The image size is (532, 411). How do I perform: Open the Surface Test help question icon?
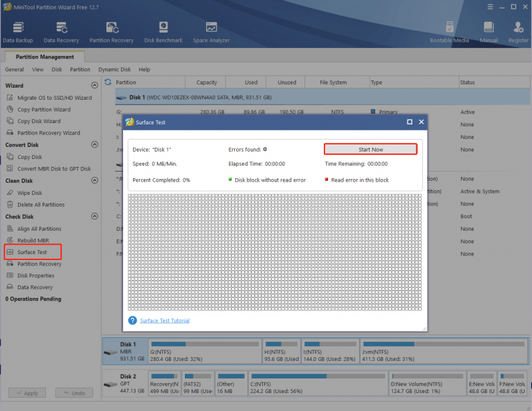click(132, 321)
